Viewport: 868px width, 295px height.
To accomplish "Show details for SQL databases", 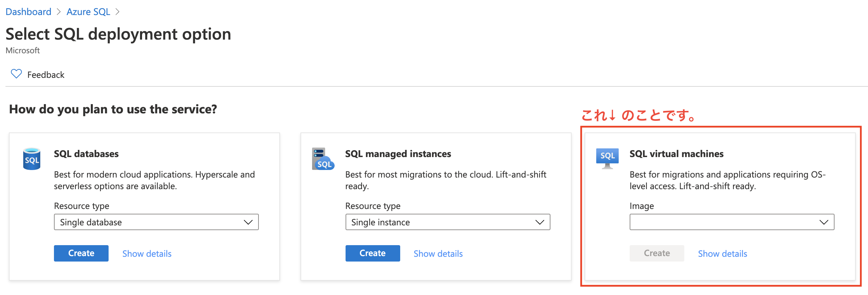I will (x=147, y=254).
